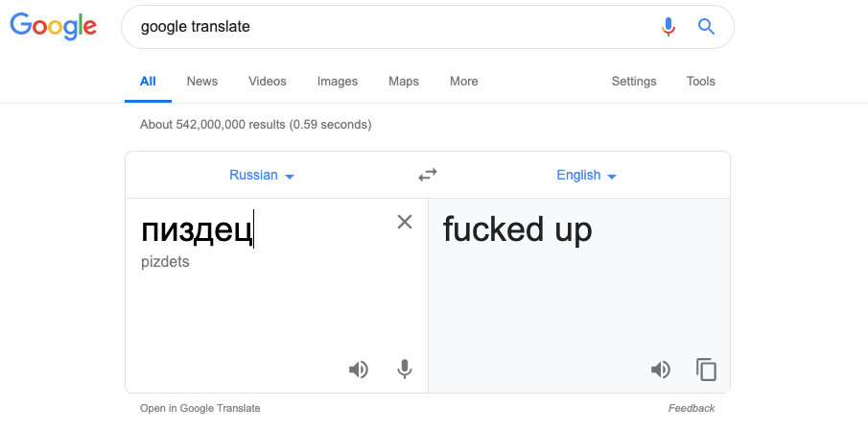The image size is (868, 431).
Task: Listen to the Russian source text
Action: click(359, 370)
